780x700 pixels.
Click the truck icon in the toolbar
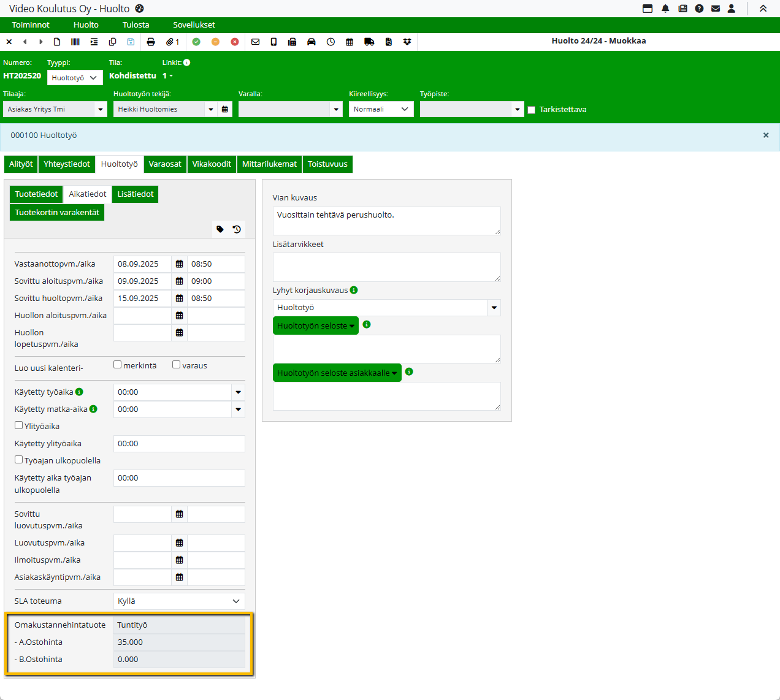coord(369,42)
